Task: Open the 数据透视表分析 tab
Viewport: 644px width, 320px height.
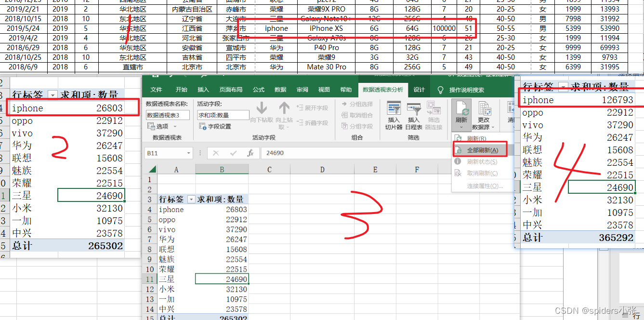Action: (383, 90)
